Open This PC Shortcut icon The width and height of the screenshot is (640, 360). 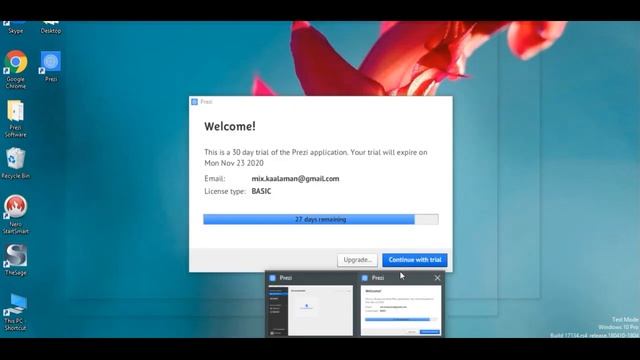point(16,311)
